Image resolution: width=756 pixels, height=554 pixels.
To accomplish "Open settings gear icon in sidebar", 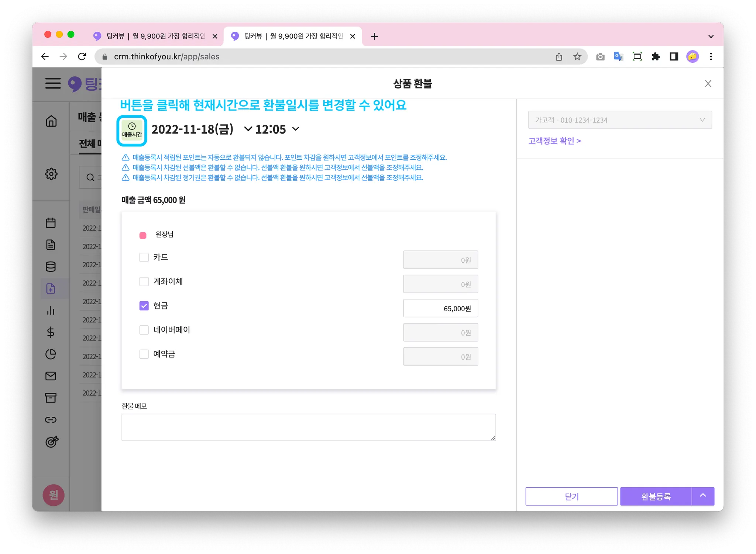I will (x=51, y=174).
